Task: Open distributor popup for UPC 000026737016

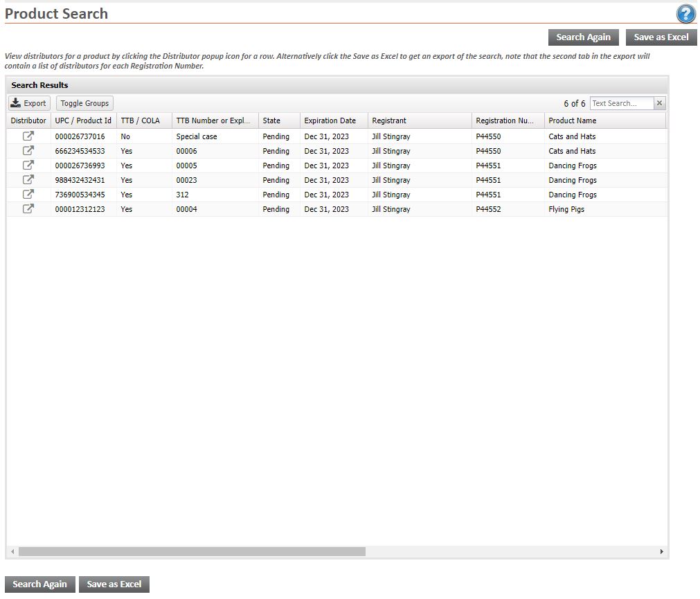Action: coord(28,136)
